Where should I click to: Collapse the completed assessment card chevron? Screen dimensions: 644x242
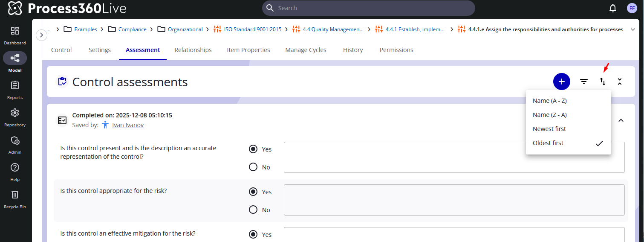[621, 120]
